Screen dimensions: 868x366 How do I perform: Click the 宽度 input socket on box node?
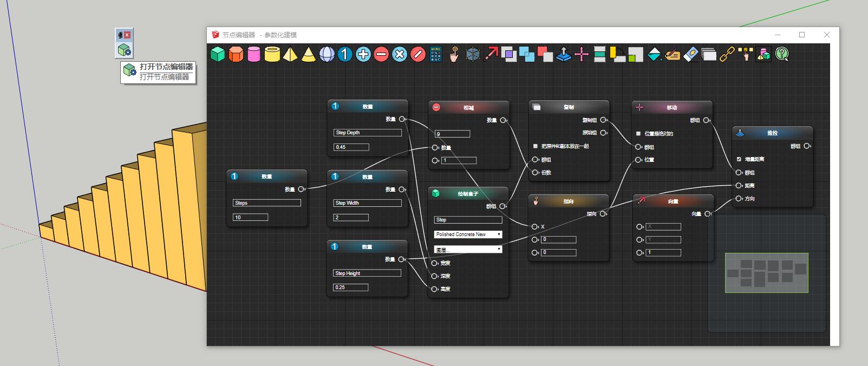tap(435, 263)
